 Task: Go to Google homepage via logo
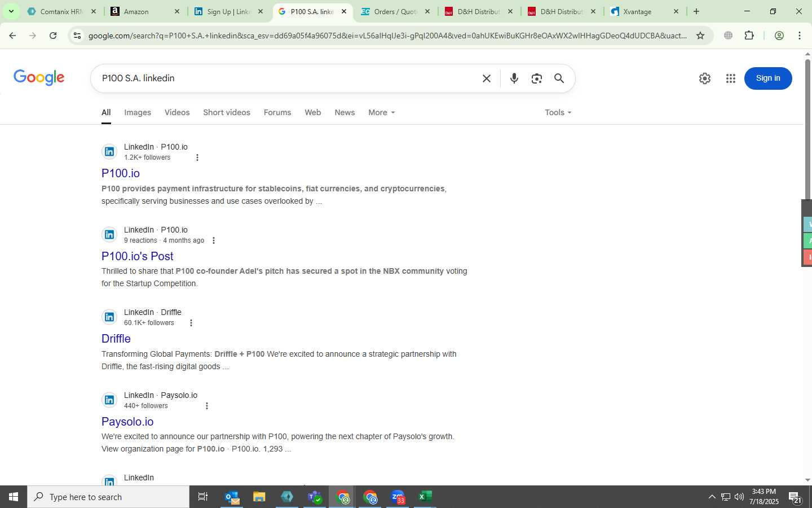tap(39, 78)
